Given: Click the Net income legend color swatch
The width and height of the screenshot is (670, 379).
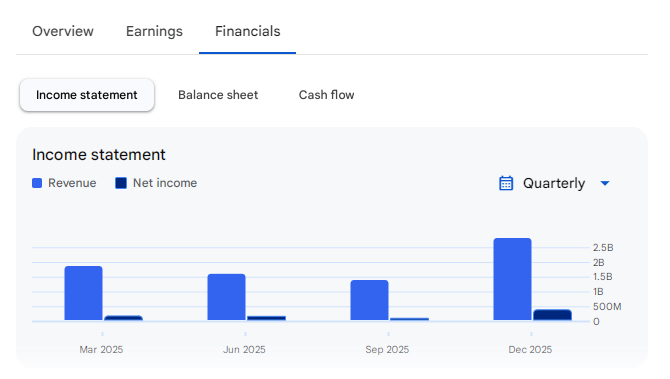Looking at the screenshot, I should pyautogui.click(x=121, y=183).
